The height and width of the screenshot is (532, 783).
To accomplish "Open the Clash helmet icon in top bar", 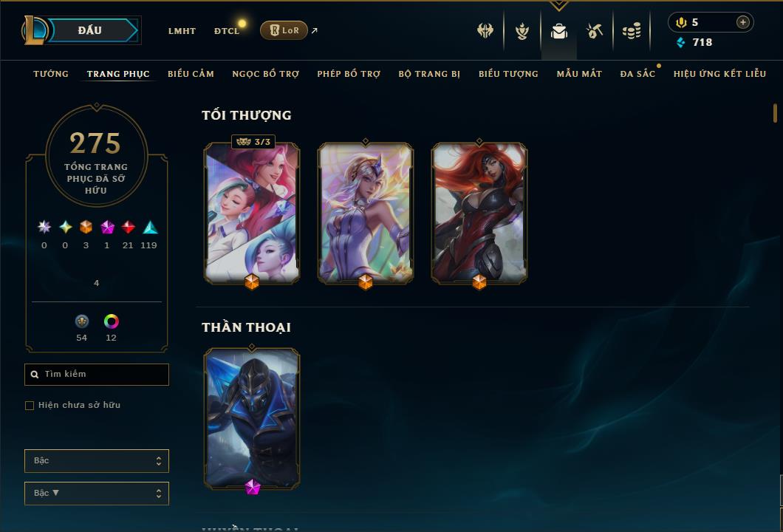I will pos(485,30).
